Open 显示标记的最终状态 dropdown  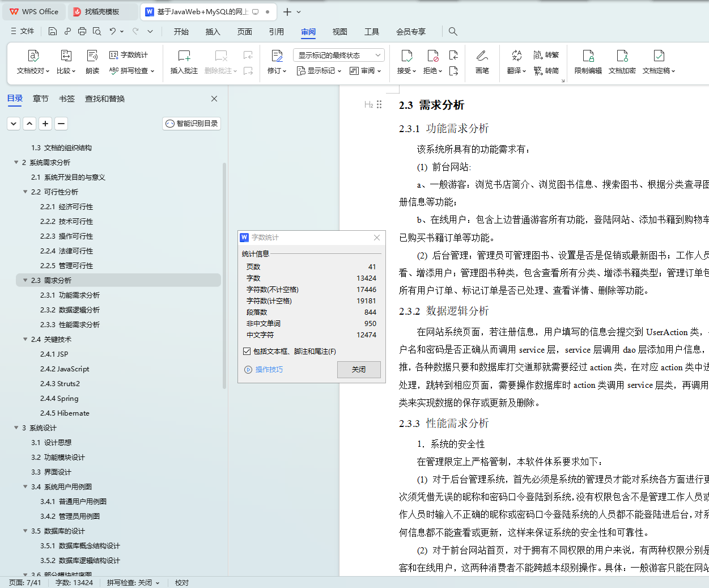339,55
